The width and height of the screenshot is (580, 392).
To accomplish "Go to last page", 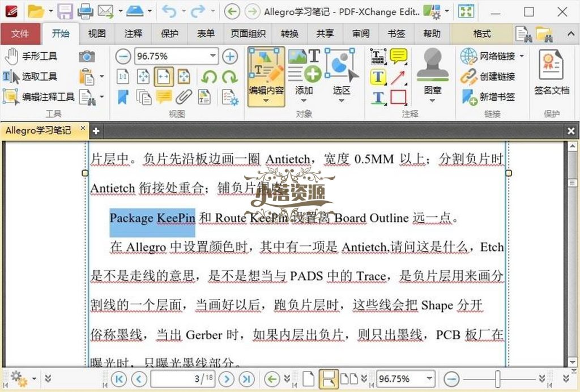I will pyautogui.click(x=247, y=379).
